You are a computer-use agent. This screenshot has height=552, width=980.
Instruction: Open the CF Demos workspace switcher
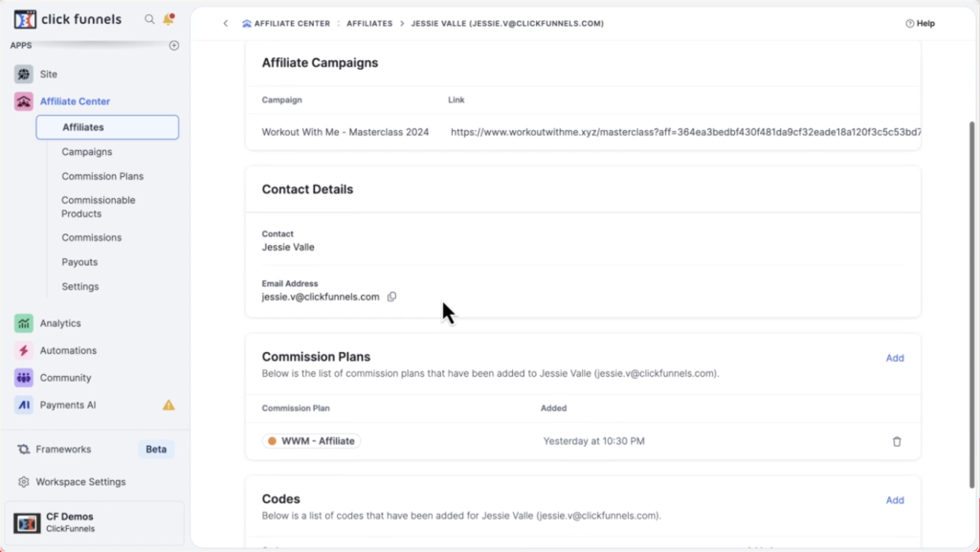click(95, 522)
